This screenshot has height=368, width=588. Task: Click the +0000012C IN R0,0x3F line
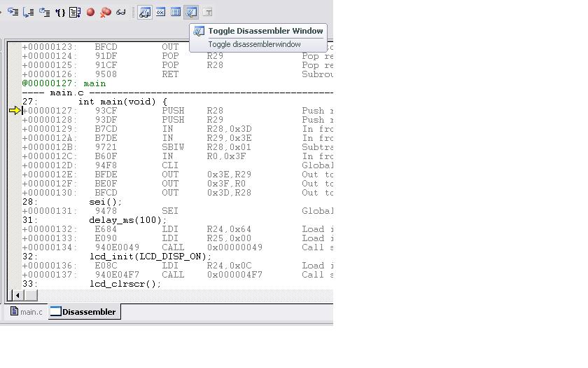coord(177,156)
